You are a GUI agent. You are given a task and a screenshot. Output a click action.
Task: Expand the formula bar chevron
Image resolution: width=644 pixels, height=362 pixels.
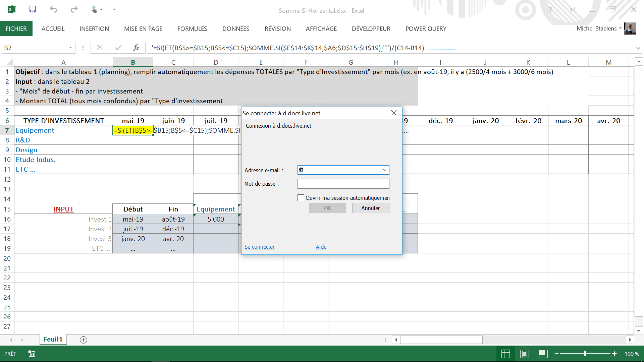point(638,48)
